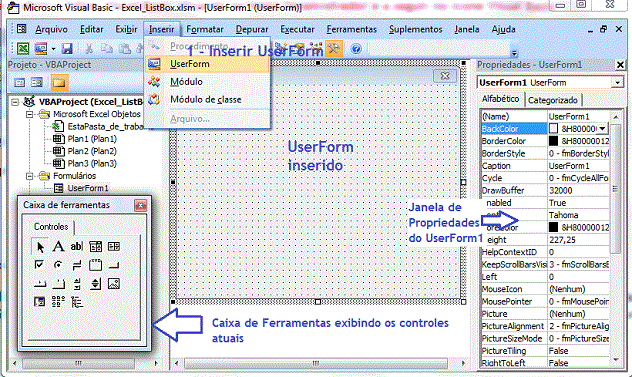Collapse the VBAProject tree node
632x377 pixels.
[x=15, y=102]
